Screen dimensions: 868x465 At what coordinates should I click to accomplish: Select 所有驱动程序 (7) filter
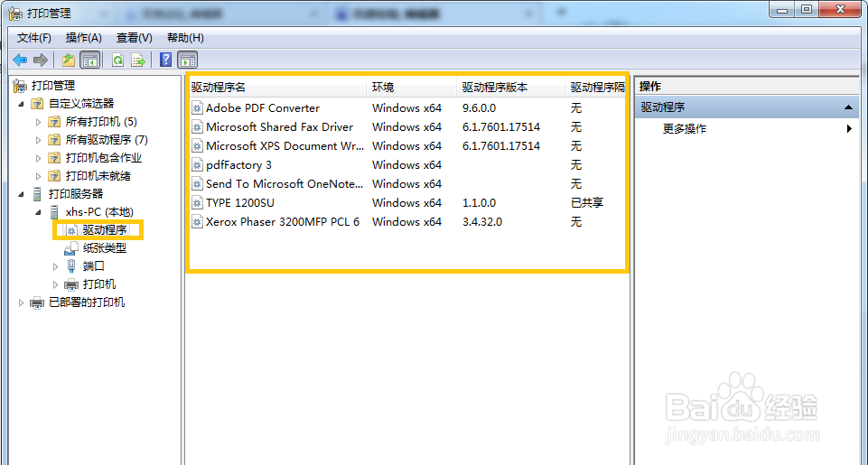click(x=107, y=140)
